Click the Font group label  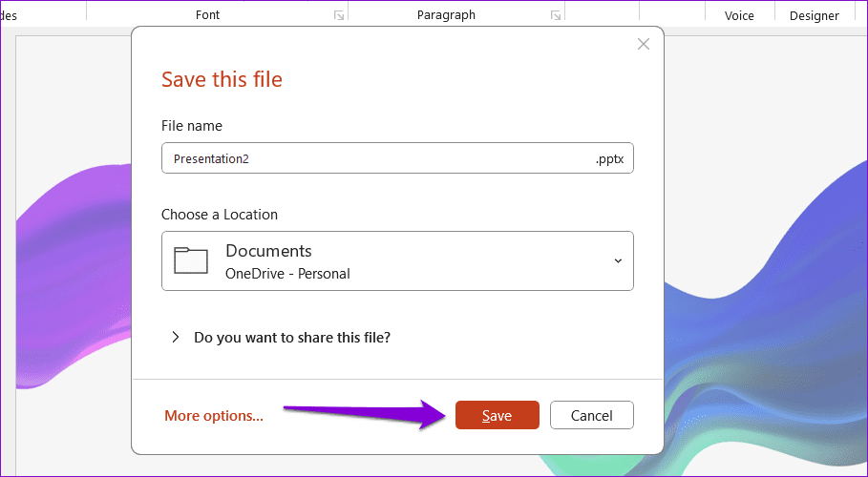click(x=207, y=15)
